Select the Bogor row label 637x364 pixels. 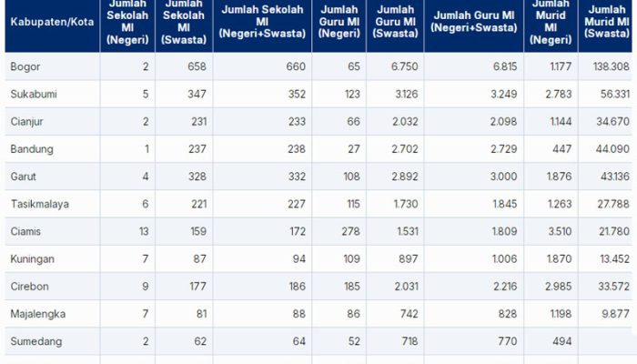tap(25, 66)
